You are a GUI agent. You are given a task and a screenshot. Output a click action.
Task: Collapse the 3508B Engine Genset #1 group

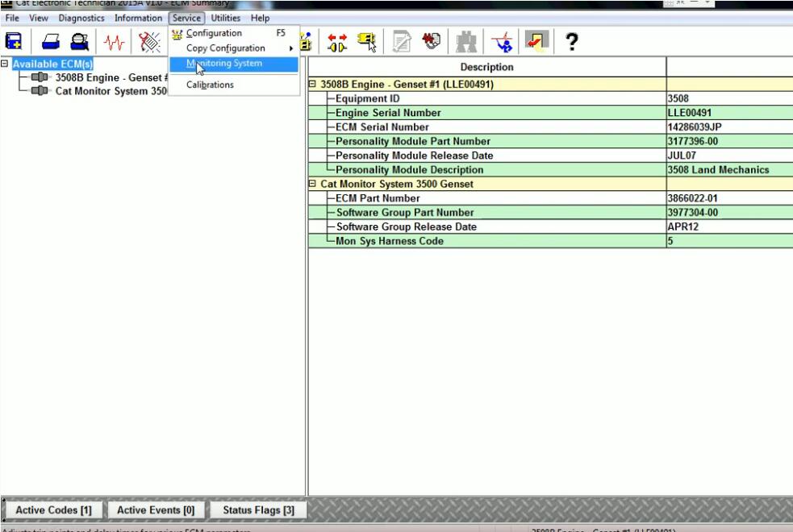click(x=312, y=84)
